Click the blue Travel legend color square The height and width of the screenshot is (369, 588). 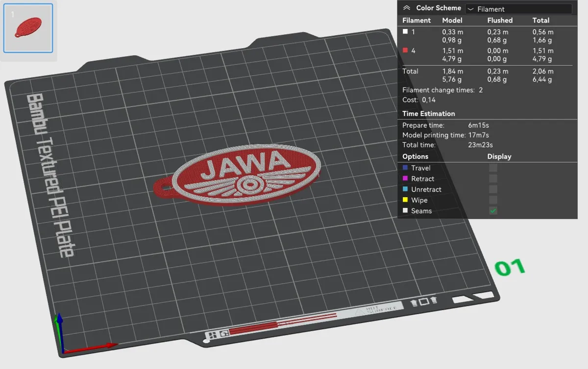pos(405,168)
